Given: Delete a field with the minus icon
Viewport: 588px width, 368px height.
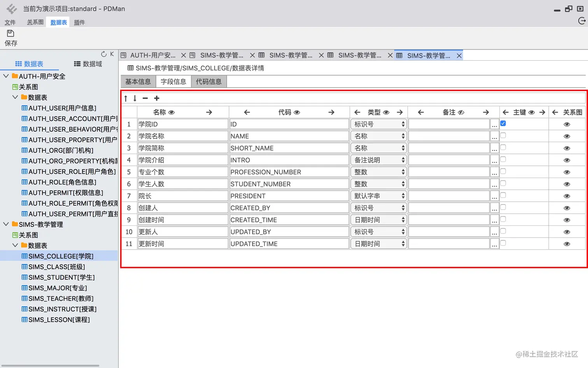Looking at the screenshot, I should coord(145,99).
